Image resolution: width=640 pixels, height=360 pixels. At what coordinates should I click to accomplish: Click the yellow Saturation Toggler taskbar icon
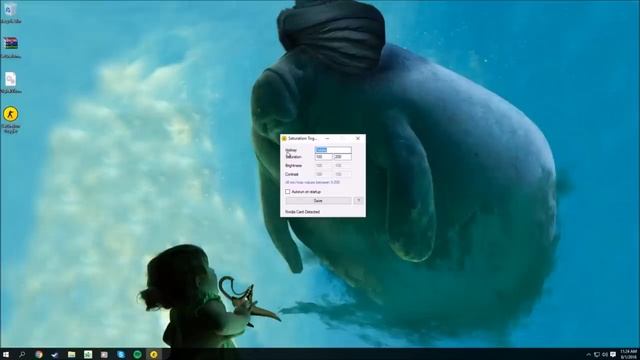point(154,354)
